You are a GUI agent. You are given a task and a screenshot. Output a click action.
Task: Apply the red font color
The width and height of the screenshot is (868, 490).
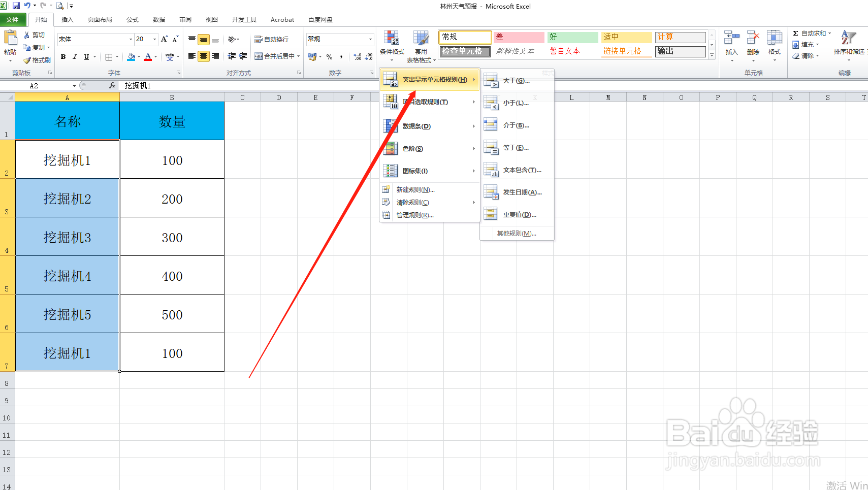148,57
